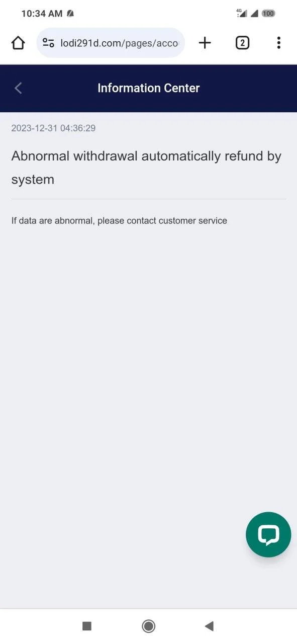Click the Information Center title
The width and height of the screenshot is (297, 644).
148,88
